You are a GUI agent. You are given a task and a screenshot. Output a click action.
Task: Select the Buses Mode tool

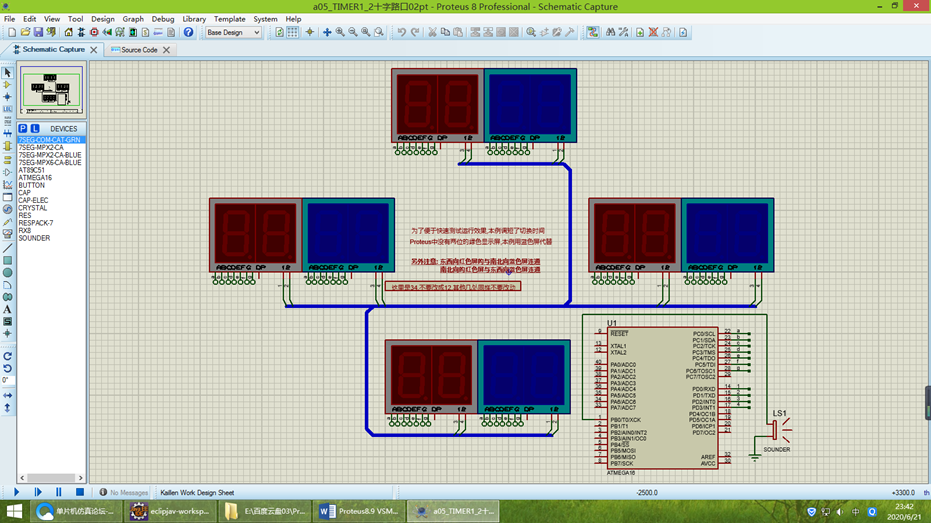[x=7, y=134]
